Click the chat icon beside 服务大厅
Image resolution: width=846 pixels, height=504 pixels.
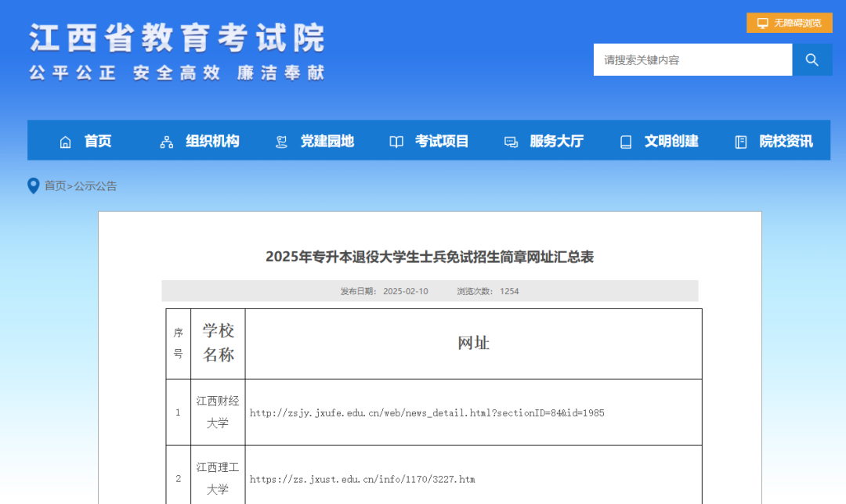coord(511,141)
